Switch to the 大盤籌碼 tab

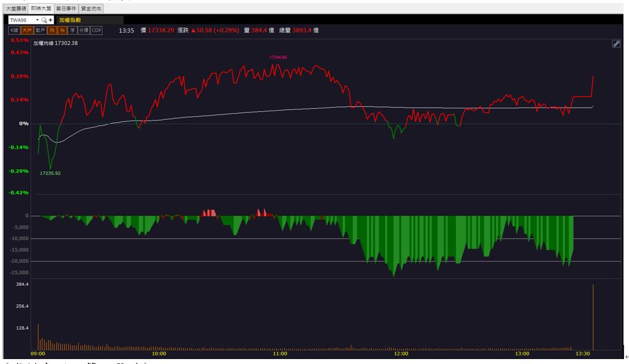pyautogui.click(x=16, y=9)
